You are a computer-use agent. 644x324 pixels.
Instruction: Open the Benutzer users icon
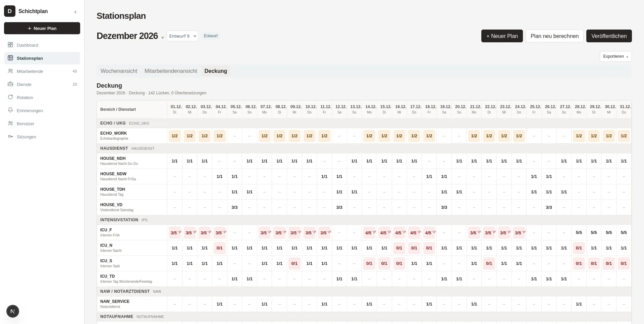coord(10,124)
